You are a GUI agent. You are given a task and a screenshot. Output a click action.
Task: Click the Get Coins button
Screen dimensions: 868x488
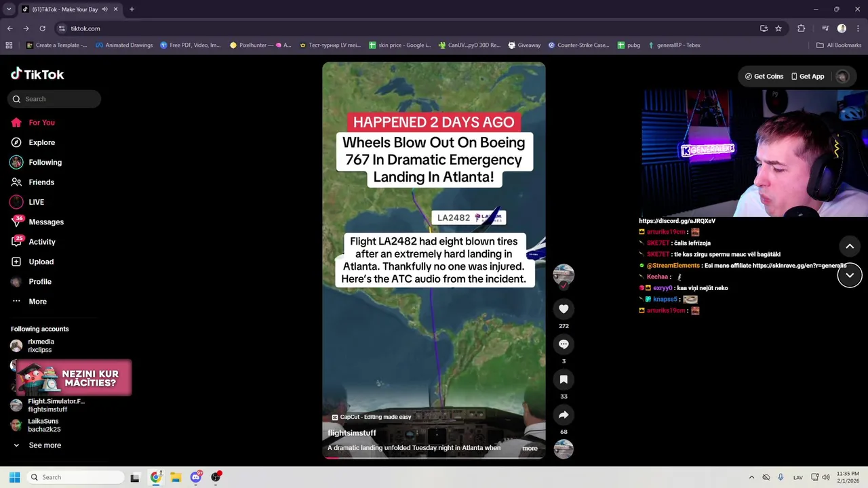tap(764, 77)
